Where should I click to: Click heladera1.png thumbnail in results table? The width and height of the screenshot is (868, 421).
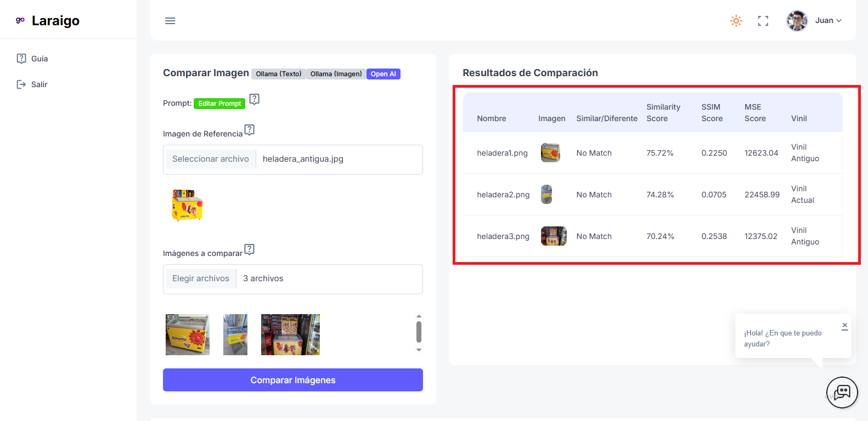click(x=550, y=152)
